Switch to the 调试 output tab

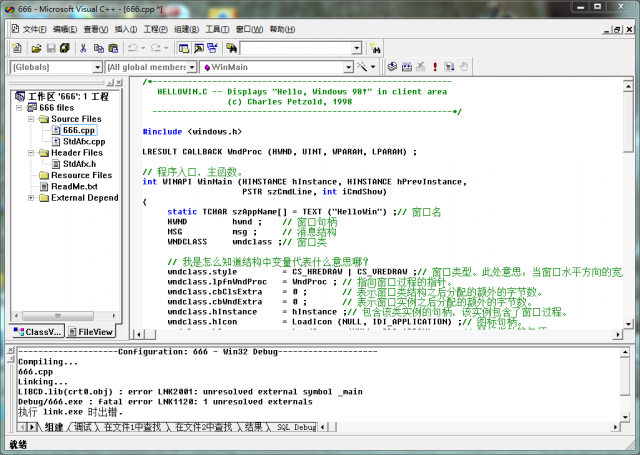(x=83, y=427)
